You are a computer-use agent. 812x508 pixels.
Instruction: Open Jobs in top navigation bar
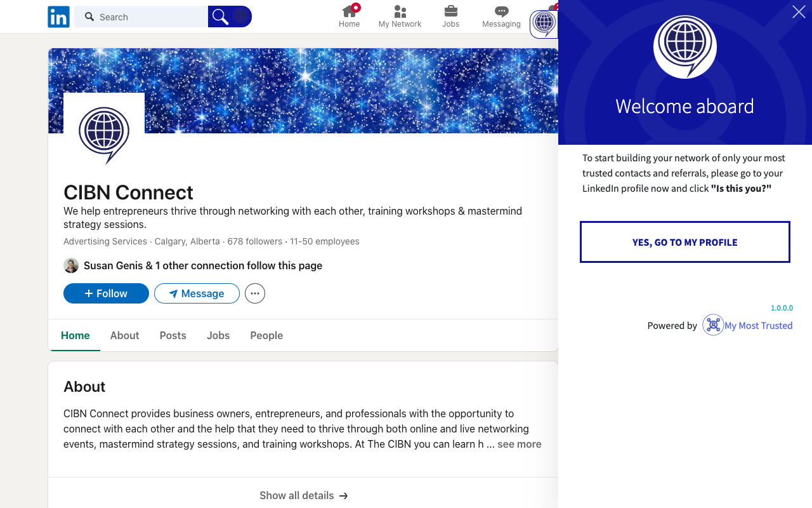(451, 17)
